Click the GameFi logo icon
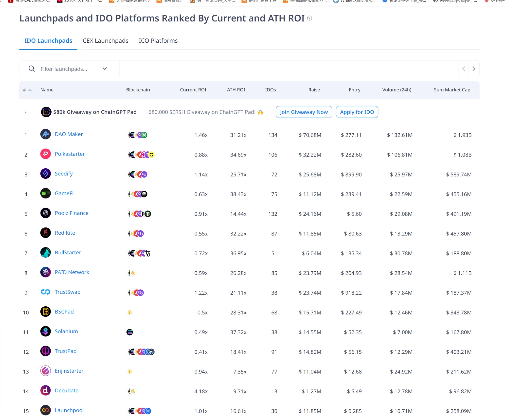Screen dimensions: 505x420 coord(46,193)
